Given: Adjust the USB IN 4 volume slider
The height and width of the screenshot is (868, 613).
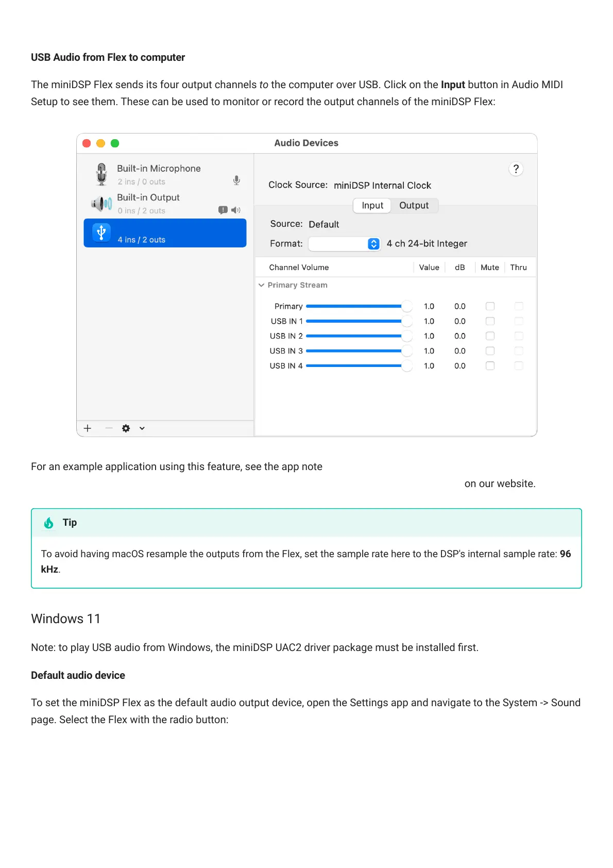Looking at the screenshot, I should pos(359,366).
